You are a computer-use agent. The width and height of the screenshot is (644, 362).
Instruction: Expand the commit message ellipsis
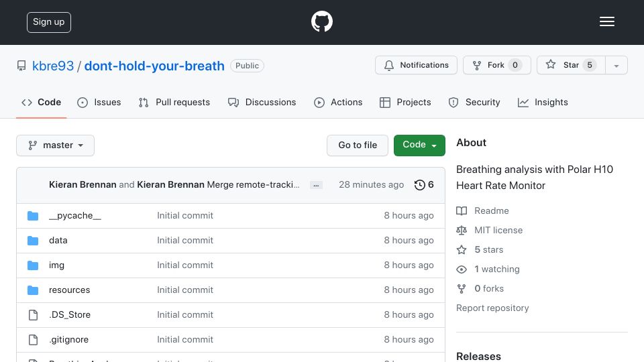[316, 185]
